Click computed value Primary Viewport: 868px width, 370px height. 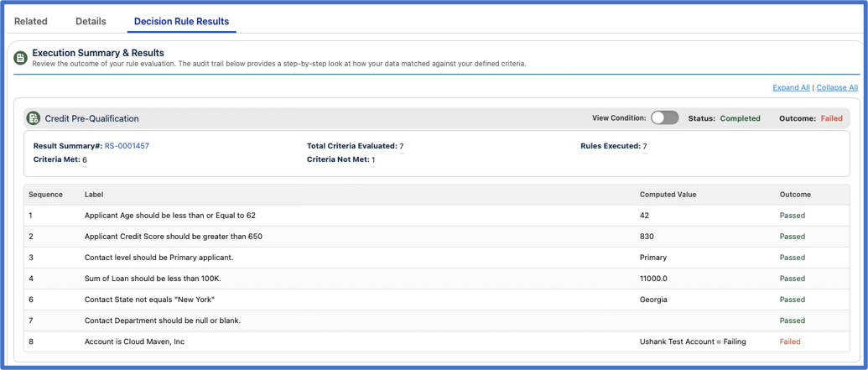[x=653, y=258]
